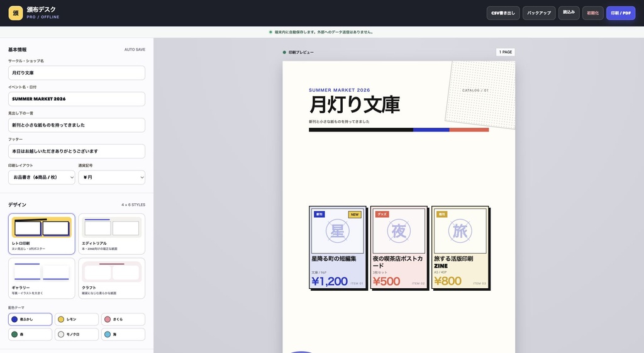Choose the レモン yellow color theme
The height and width of the screenshot is (353, 644).
coord(76,319)
